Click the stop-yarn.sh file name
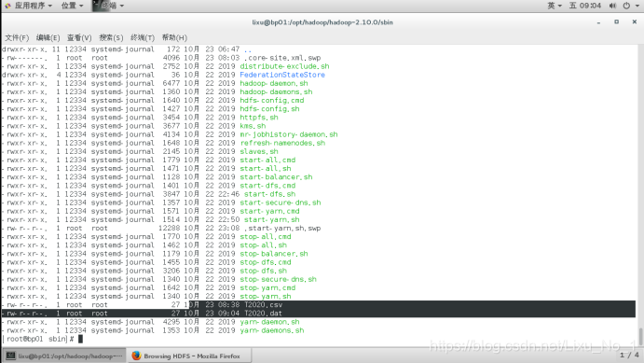644x363 pixels. pos(266,297)
